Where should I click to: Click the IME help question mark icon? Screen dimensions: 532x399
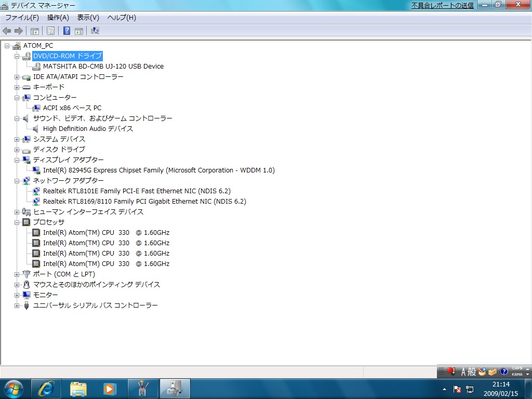pyautogui.click(x=504, y=371)
